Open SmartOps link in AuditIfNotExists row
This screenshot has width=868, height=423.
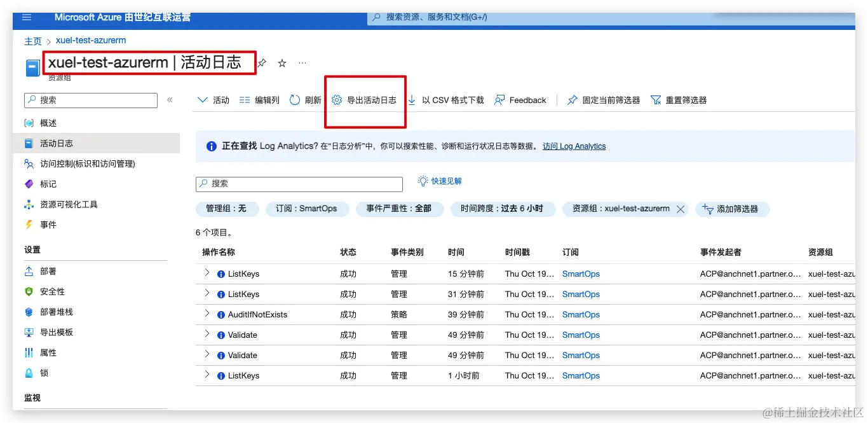pos(581,314)
